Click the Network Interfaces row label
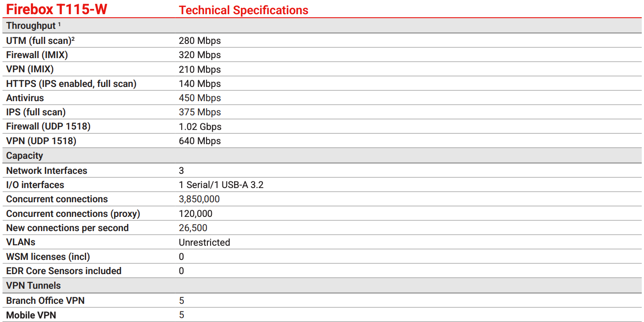The height and width of the screenshot is (322, 644). (47, 171)
